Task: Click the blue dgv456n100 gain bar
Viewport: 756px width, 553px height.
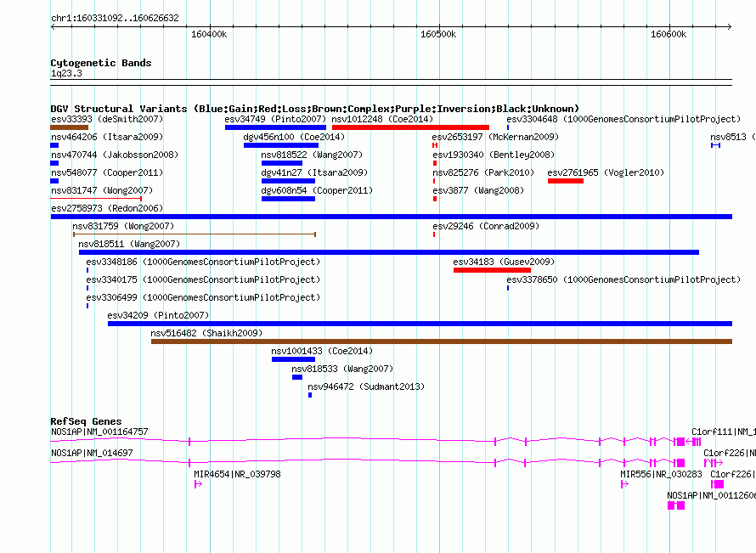Action: (x=281, y=145)
